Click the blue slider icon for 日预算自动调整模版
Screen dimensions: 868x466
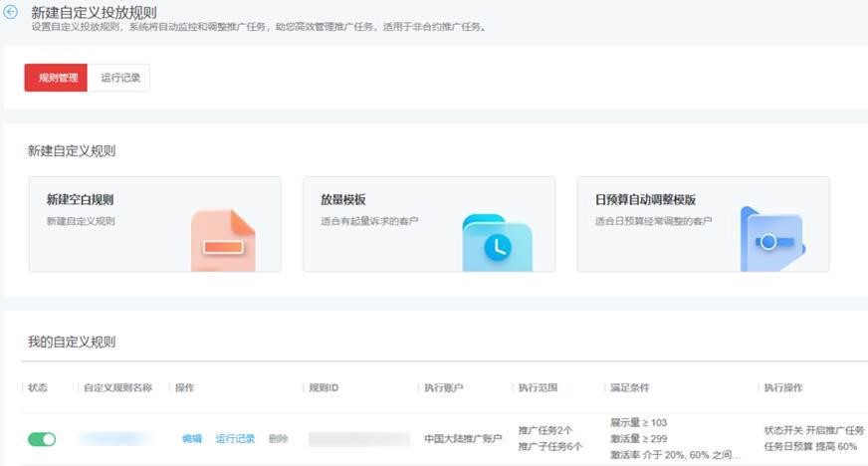pos(771,241)
